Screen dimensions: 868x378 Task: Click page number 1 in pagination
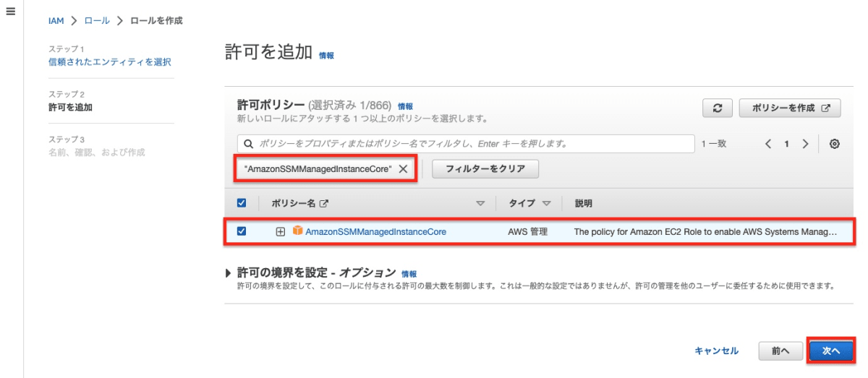(x=787, y=144)
